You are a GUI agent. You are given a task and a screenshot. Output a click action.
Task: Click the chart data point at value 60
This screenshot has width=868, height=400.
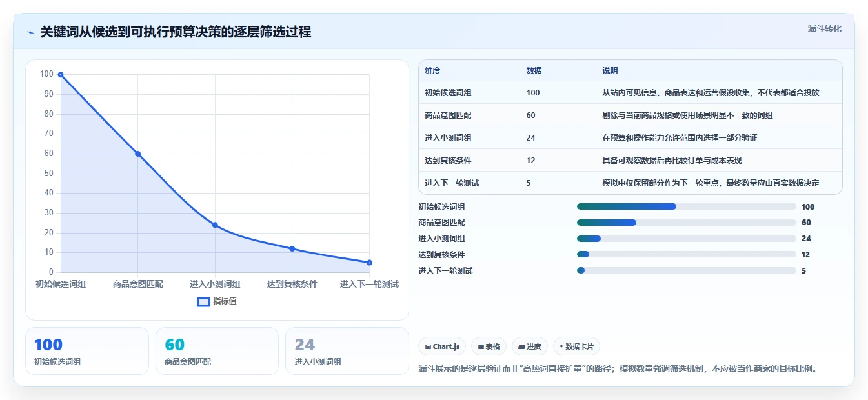pyautogui.click(x=137, y=154)
